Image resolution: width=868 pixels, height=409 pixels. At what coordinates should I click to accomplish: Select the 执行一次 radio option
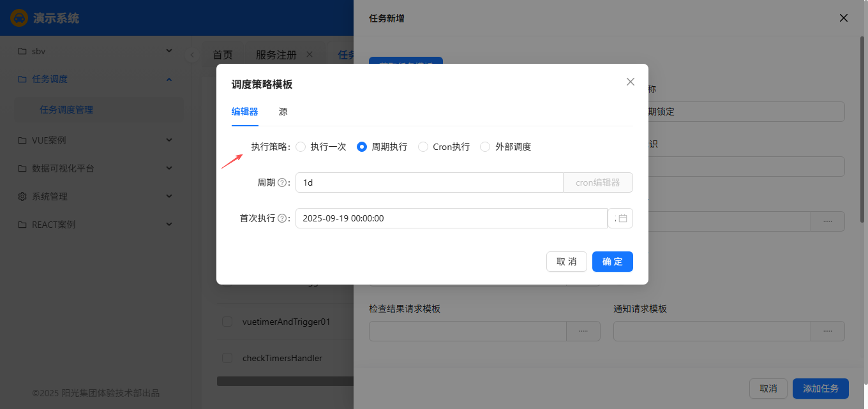(301, 147)
